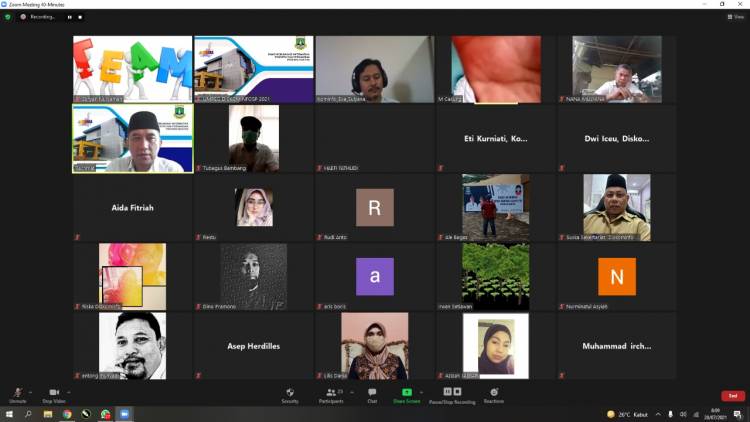750x422 pixels.
Task: Click the system tray volume icon
Action: point(683,414)
